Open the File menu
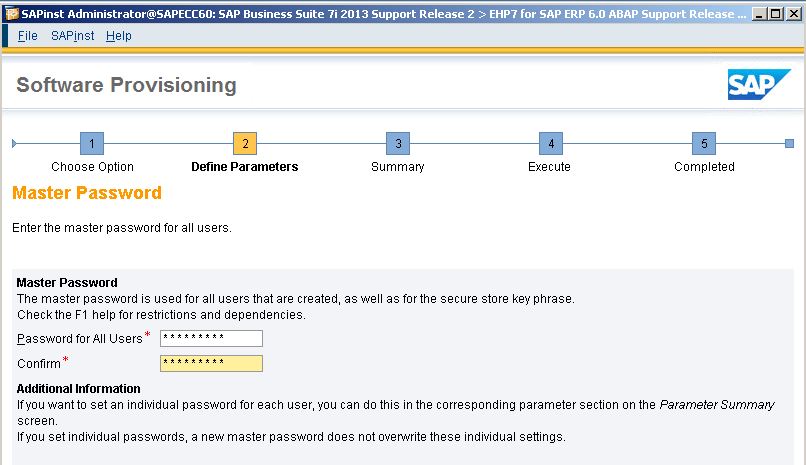 (27, 36)
